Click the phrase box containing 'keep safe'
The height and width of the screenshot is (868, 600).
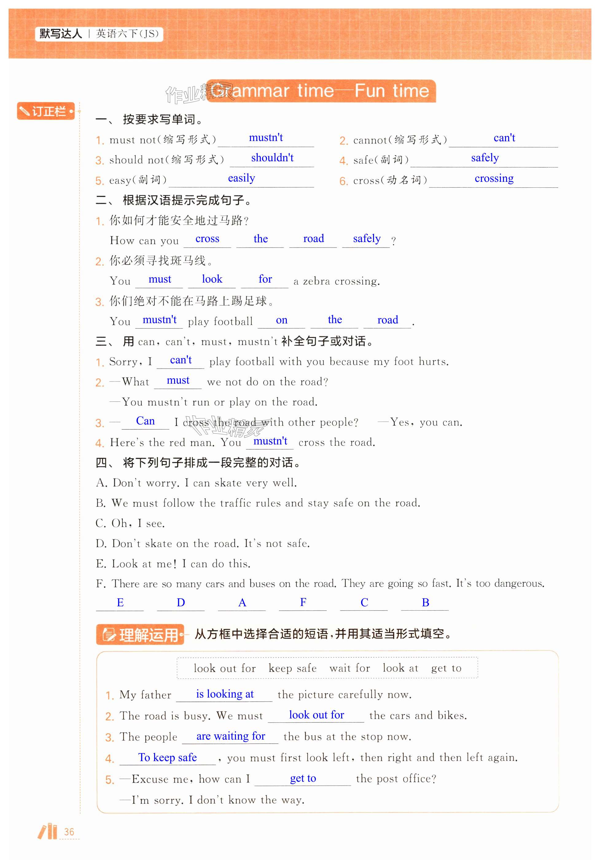point(293,668)
